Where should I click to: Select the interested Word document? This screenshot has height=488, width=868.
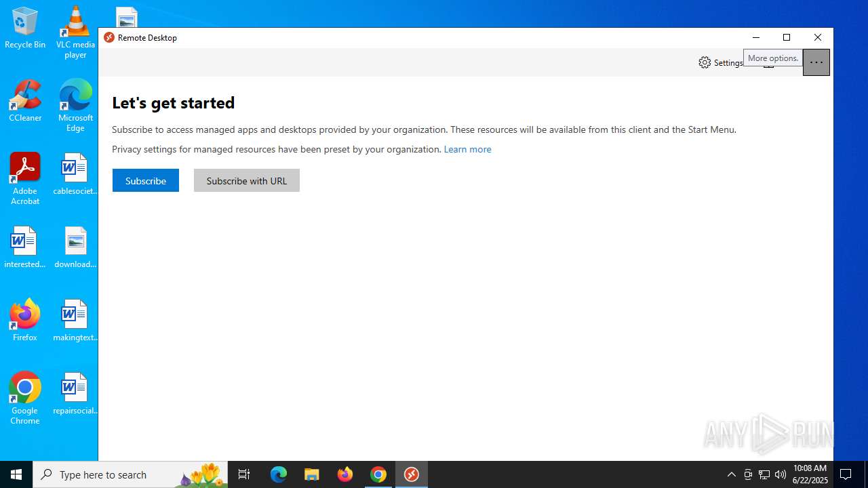click(x=25, y=247)
